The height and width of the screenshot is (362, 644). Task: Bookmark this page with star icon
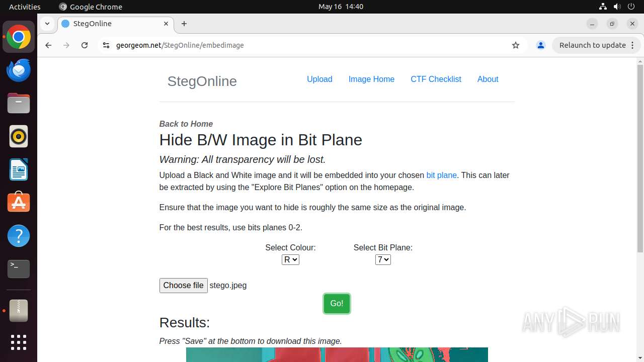click(516, 45)
